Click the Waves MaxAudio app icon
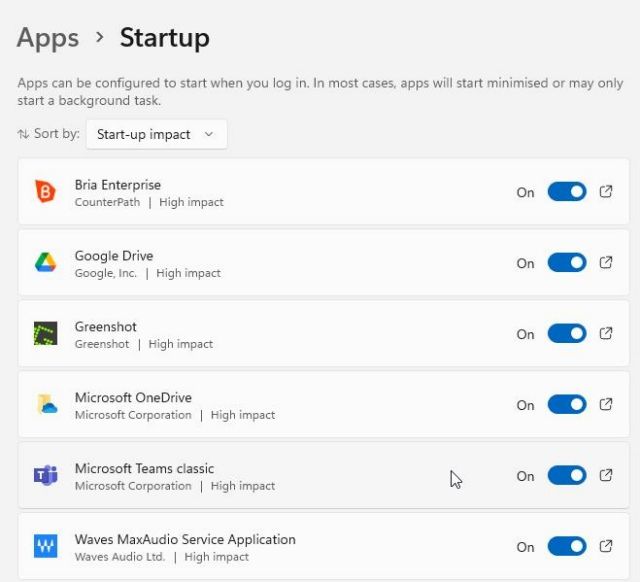Image resolution: width=640 pixels, height=582 pixels. [45, 547]
